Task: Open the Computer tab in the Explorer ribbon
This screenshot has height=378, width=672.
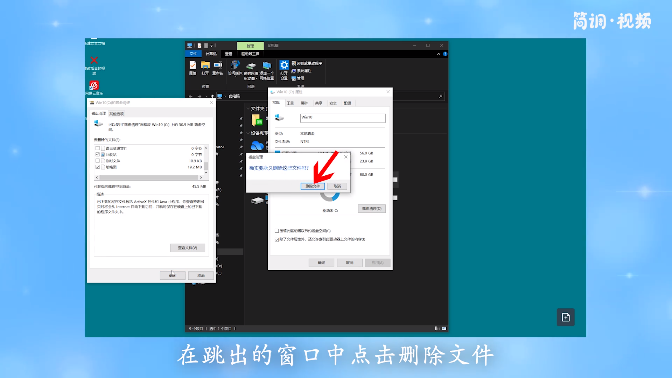Action: (211, 54)
